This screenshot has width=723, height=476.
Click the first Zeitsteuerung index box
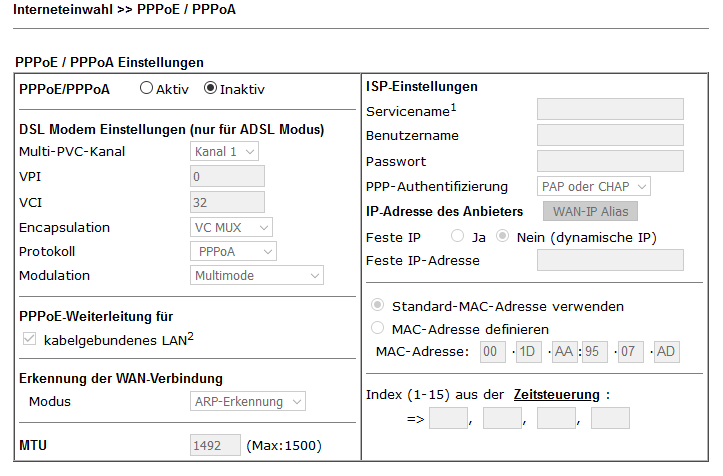(x=448, y=418)
